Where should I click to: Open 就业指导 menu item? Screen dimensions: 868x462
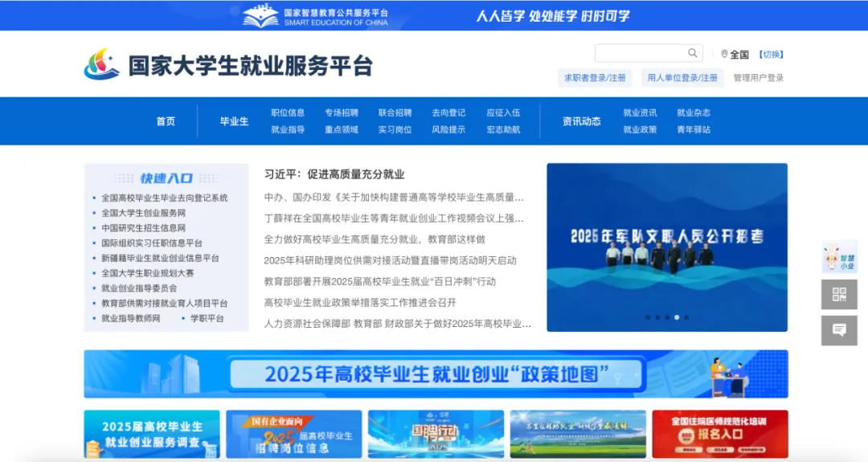288,129
